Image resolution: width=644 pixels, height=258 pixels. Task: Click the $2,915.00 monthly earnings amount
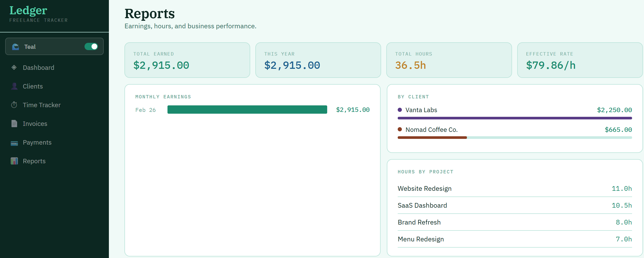tap(353, 110)
